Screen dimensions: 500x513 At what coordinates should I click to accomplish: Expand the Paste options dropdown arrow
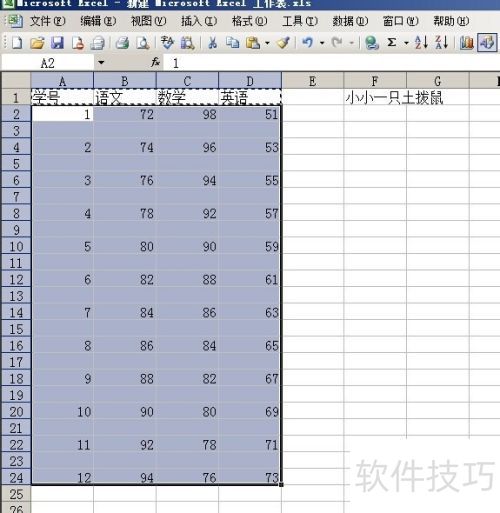coord(267,43)
